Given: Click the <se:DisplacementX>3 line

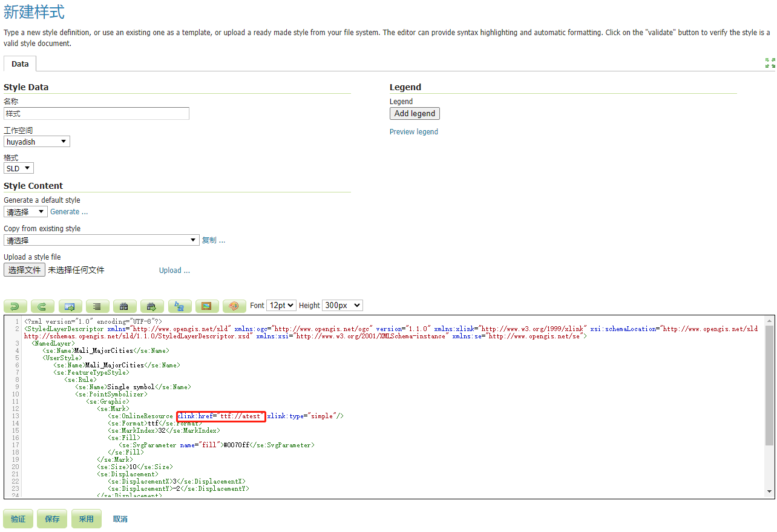Looking at the screenshot, I should (177, 481).
